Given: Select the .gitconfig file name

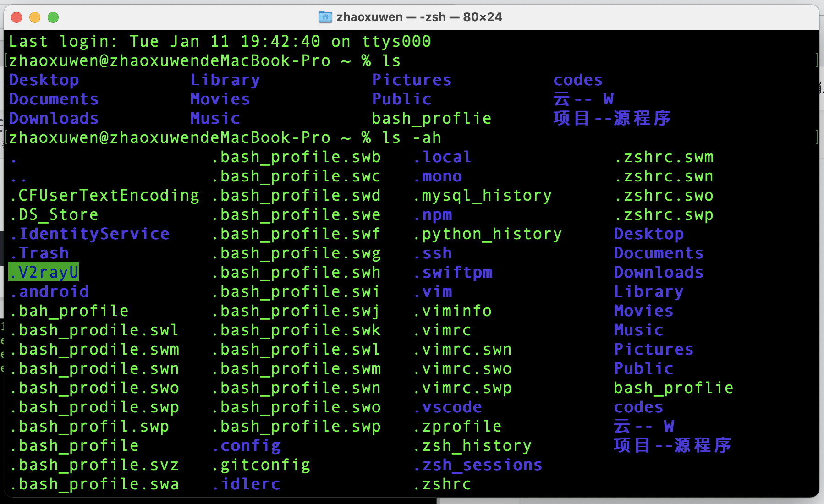Looking at the screenshot, I should pos(261,464).
